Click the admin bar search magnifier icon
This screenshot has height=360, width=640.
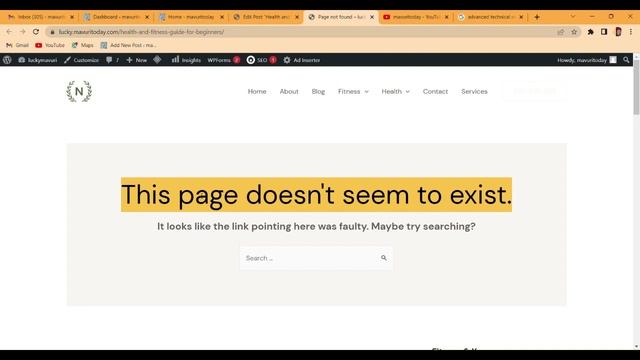(x=626, y=60)
